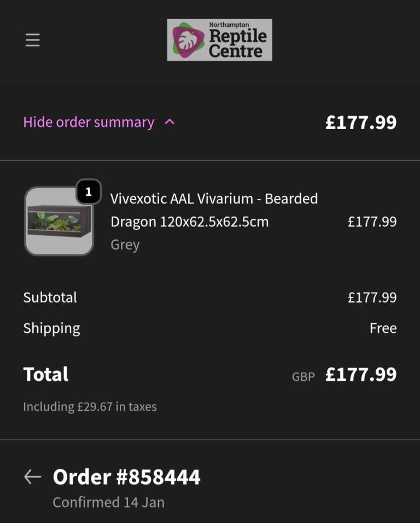The image size is (420, 523).
Task: Click the Vivexotic AAL Vivarium product title
Action: tap(214, 210)
